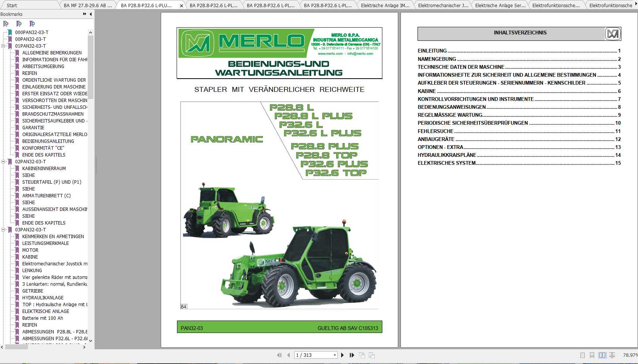Screen dimensions: 638x364
Task: Click bookmark icon of 000PAN32-03-T
Action: tap(10, 33)
